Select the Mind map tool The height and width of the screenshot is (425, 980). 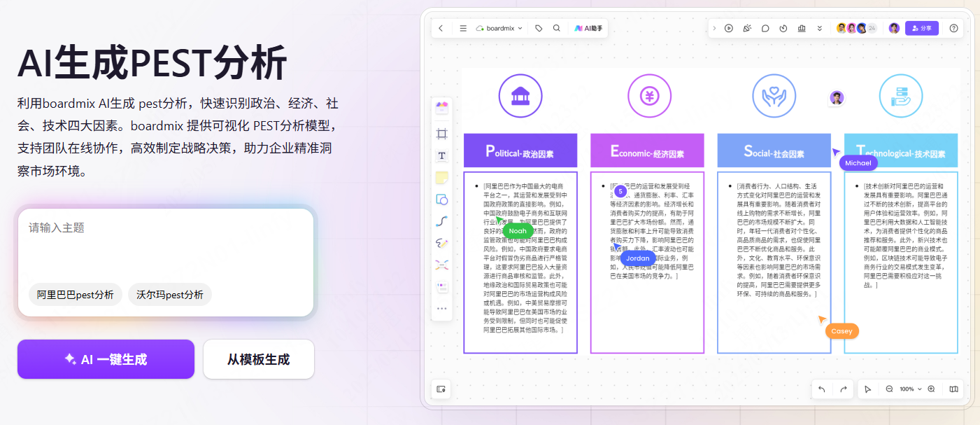click(442, 265)
